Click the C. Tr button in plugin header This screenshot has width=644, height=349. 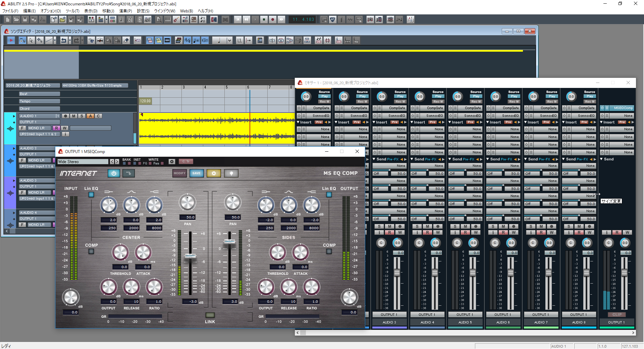[x=186, y=161]
